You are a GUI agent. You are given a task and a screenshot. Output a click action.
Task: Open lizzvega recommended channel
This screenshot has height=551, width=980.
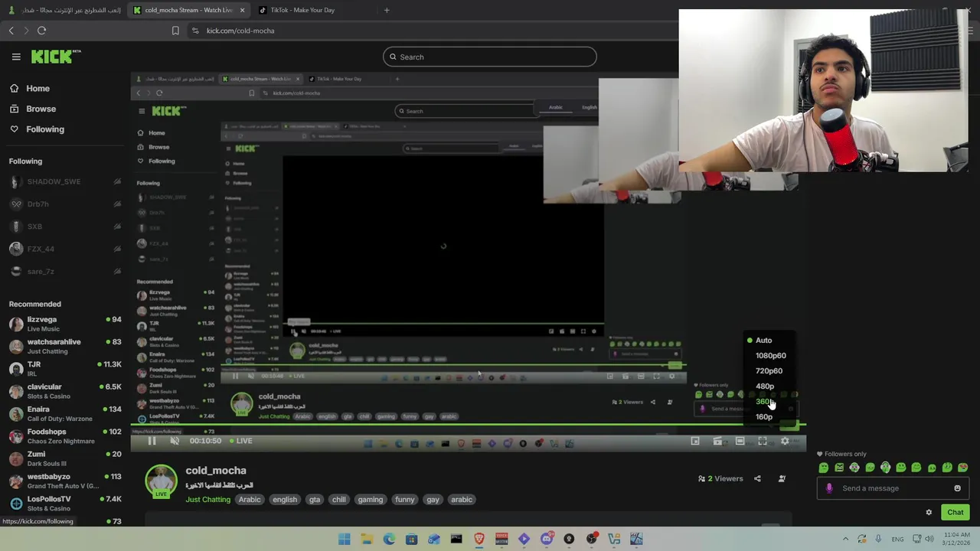(x=65, y=324)
